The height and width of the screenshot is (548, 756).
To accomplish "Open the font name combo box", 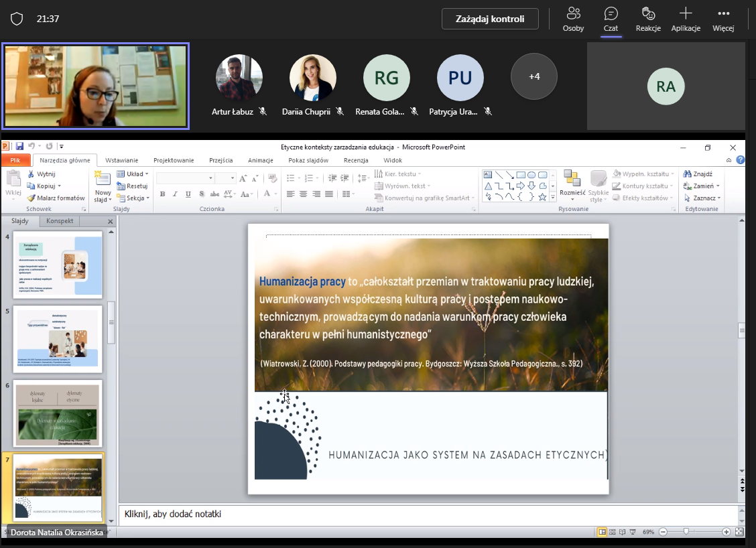I will [185, 178].
